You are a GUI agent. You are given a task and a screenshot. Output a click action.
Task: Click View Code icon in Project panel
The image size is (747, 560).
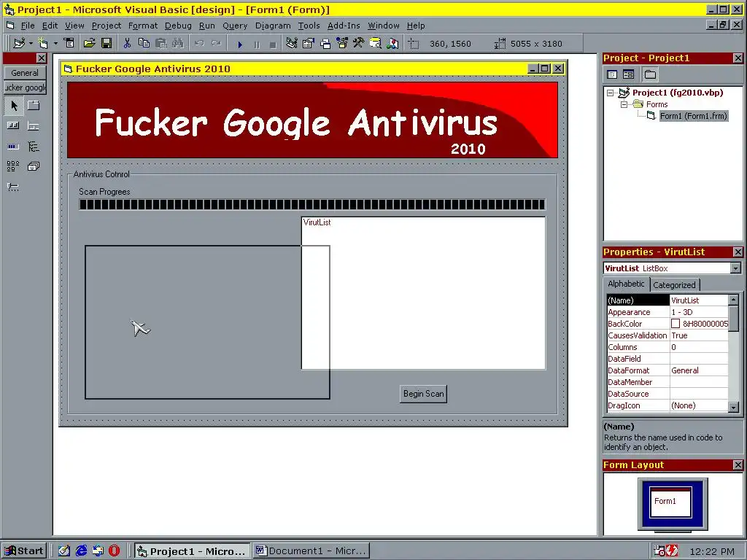point(612,74)
